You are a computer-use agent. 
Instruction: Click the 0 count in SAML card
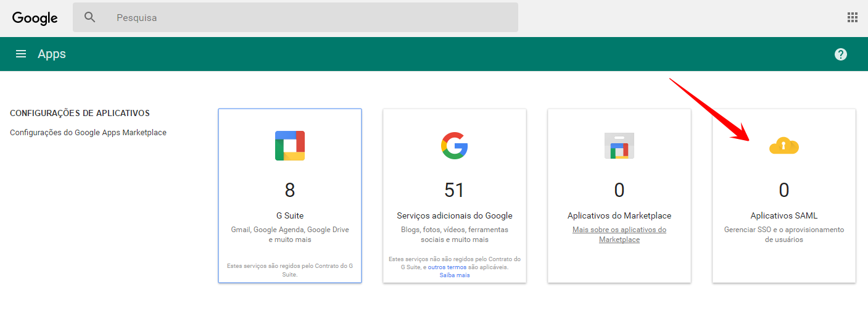click(784, 190)
